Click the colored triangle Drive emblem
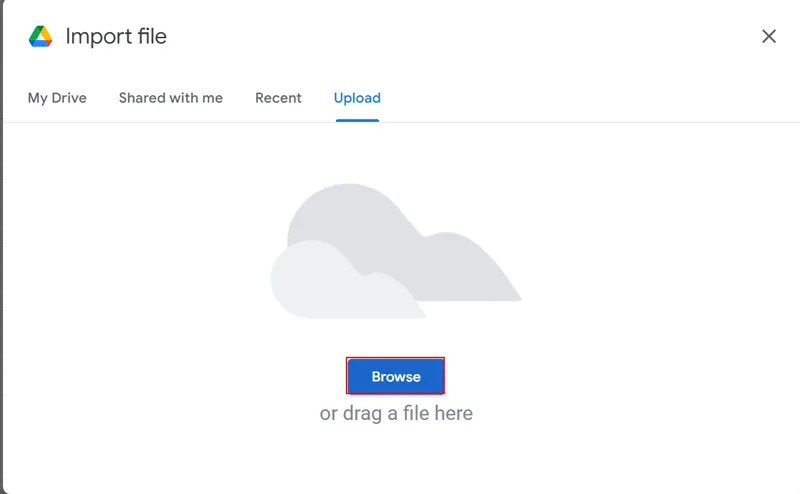 [40, 37]
